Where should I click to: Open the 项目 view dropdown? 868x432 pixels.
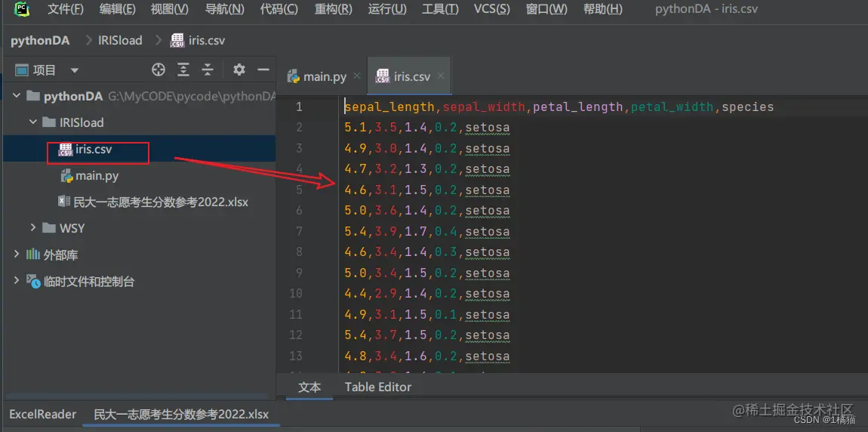click(x=75, y=70)
